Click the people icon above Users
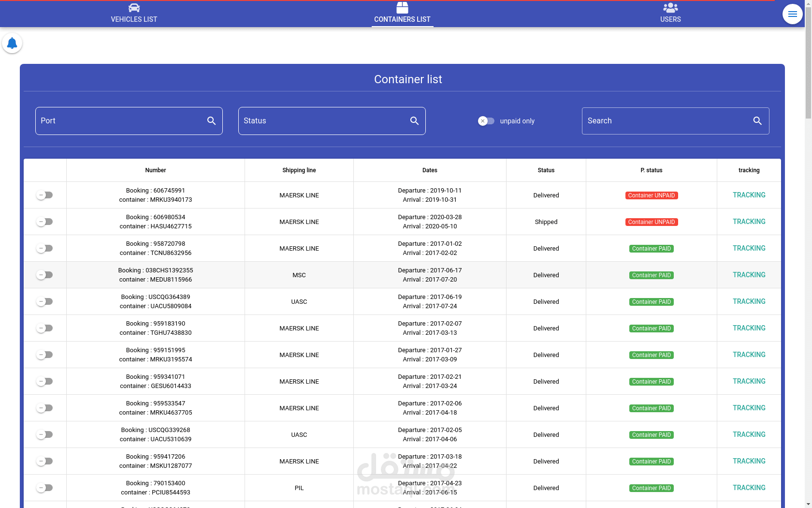The height and width of the screenshot is (508, 812). pyautogui.click(x=670, y=8)
